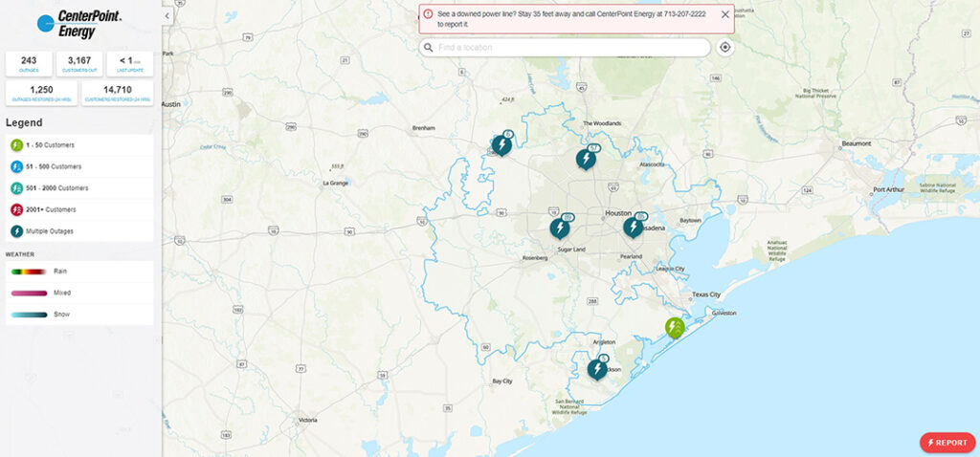980x457 pixels.
Task: Select the outage cluster marker with badge 6
Action: 501,144
